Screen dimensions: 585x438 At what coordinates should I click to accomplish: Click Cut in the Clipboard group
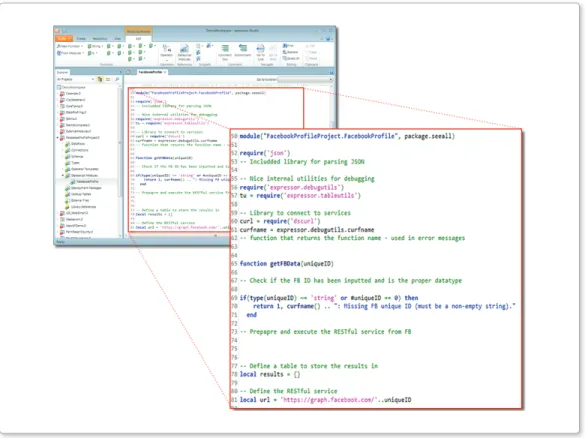[310, 46]
